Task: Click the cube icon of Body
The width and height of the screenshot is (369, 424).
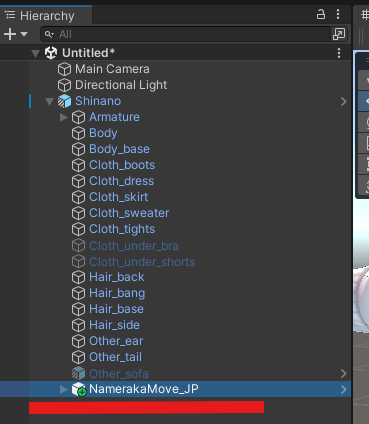Action: coord(78,133)
